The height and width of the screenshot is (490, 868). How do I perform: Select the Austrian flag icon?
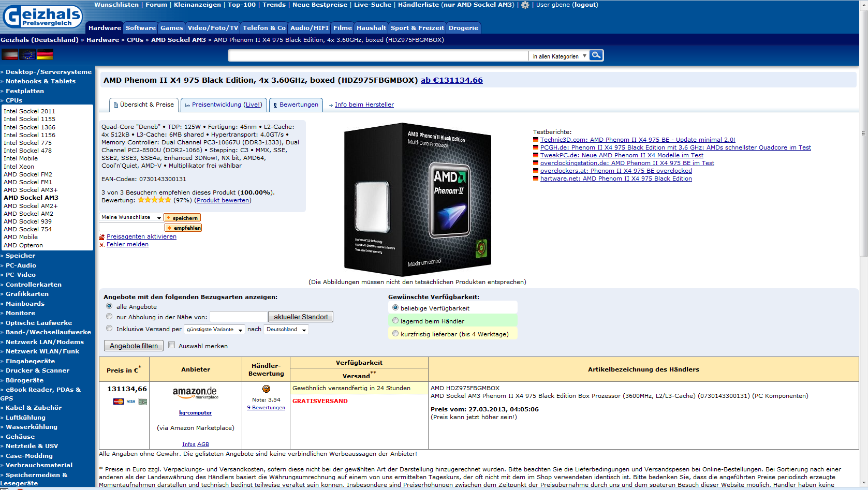tap(10, 54)
